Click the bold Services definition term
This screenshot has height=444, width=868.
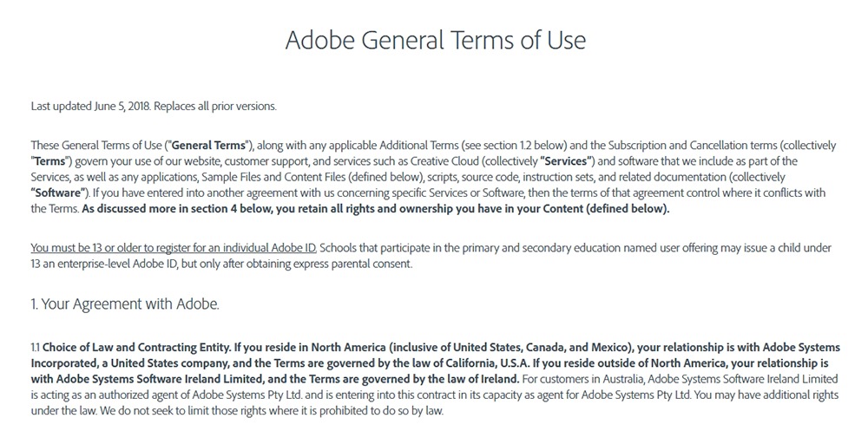point(567,161)
